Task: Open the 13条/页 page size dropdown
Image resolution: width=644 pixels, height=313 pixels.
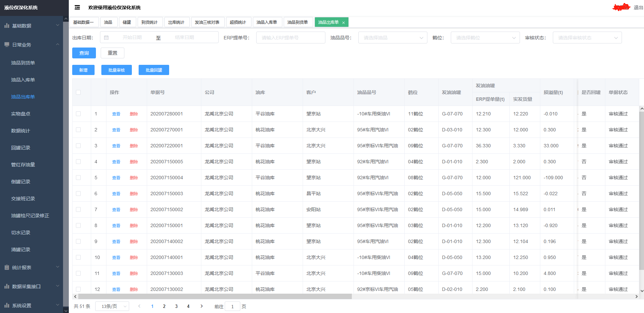Action: tap(112, 306)
